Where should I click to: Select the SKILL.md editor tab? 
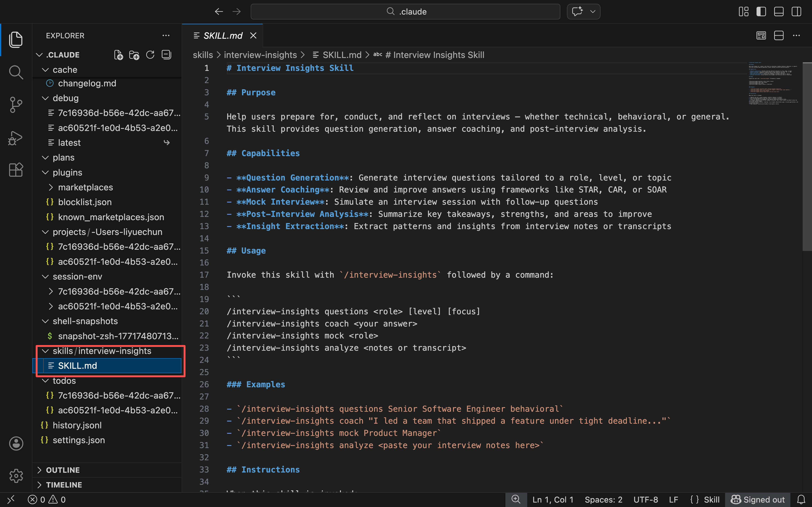[x=223, y=35]
